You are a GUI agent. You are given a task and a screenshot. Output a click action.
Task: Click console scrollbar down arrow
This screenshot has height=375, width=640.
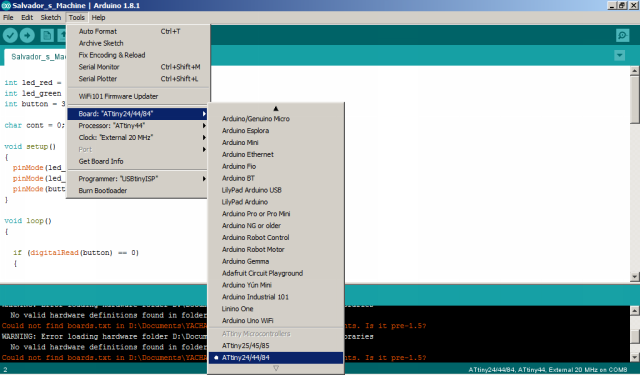point(635,358)
